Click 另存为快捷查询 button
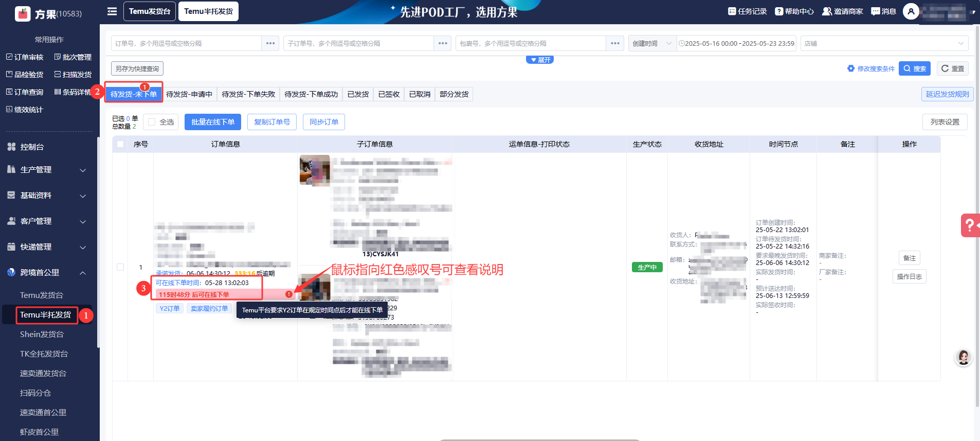980x441 pixels. click(x=137, y=68)
